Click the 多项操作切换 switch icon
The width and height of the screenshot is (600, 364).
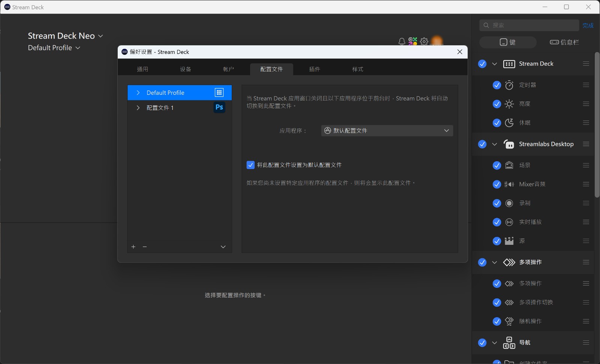click(x=509, y=302)
